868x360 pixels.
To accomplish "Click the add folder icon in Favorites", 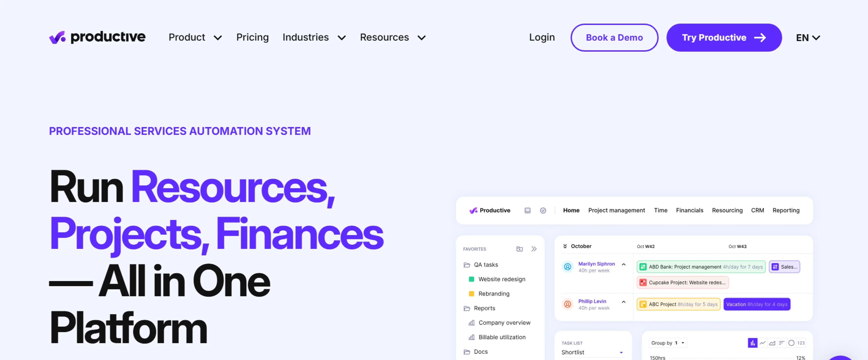I will click(x=519, y=249).
